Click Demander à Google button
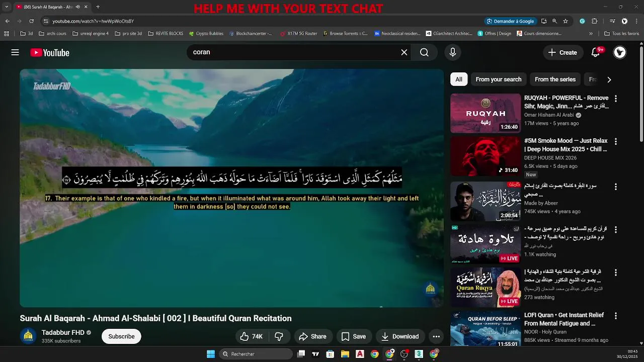 pyautogui.click(x=510, y=21)
